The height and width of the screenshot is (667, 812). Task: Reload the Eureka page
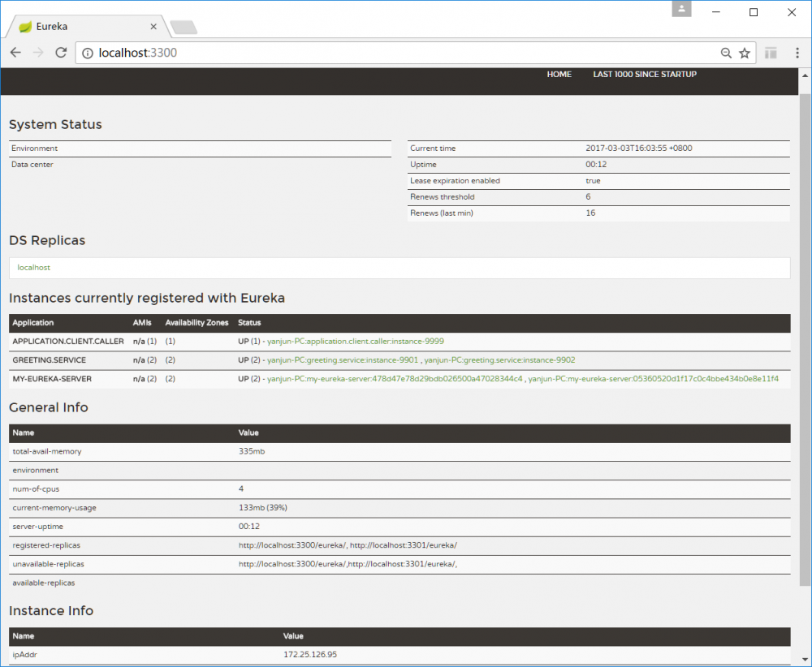pyautogui.click(x=61, y=52)
